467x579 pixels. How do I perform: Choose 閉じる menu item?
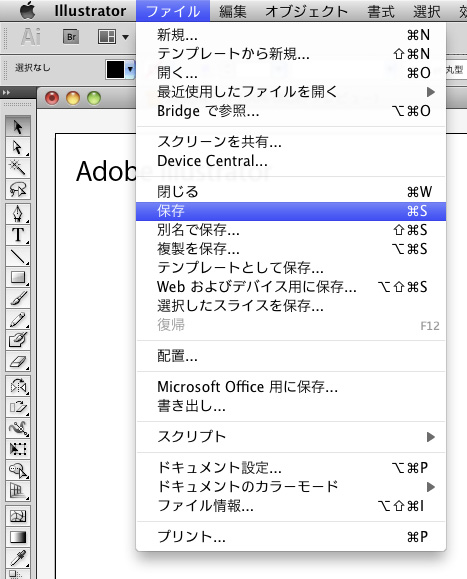tap(291, 192)
